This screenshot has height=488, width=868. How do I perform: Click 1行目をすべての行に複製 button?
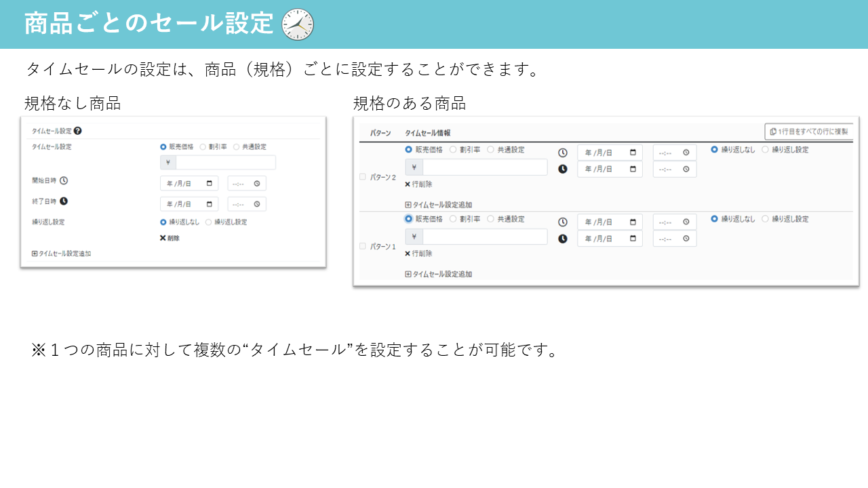[x=808, y=131]
